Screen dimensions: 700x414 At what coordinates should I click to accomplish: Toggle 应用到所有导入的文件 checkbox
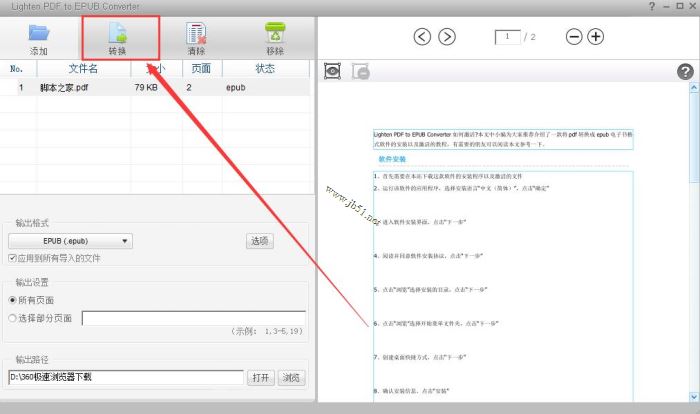pos(12,258)
